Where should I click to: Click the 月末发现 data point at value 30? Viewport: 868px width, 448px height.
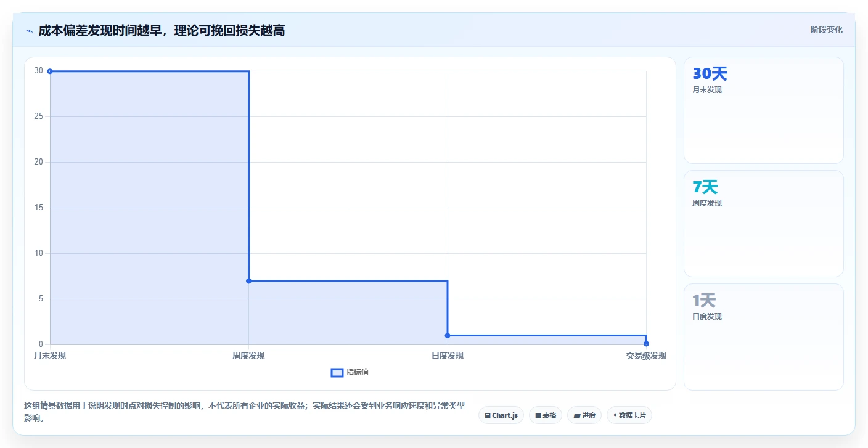click(50, 71)
